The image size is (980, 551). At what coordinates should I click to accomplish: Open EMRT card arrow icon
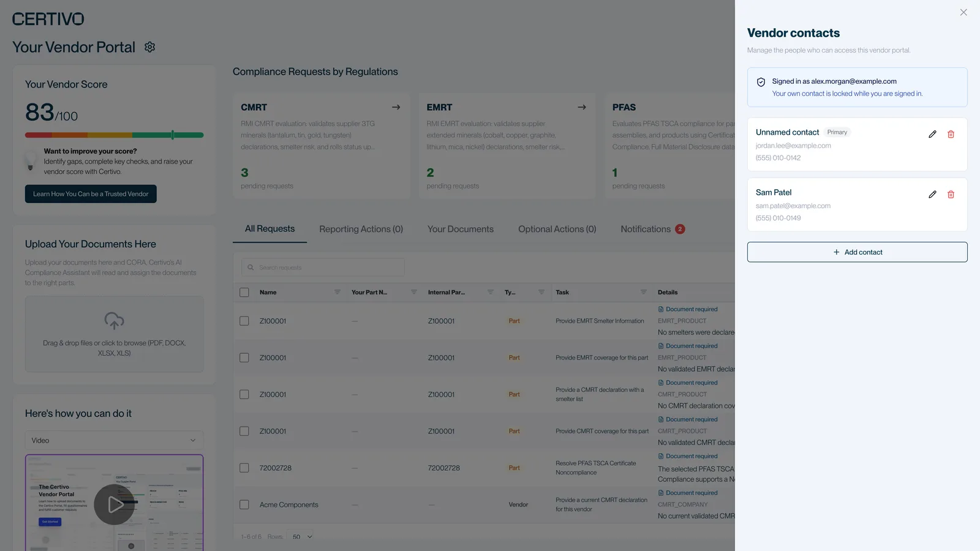pyautogui.click(x=582, y=107)
